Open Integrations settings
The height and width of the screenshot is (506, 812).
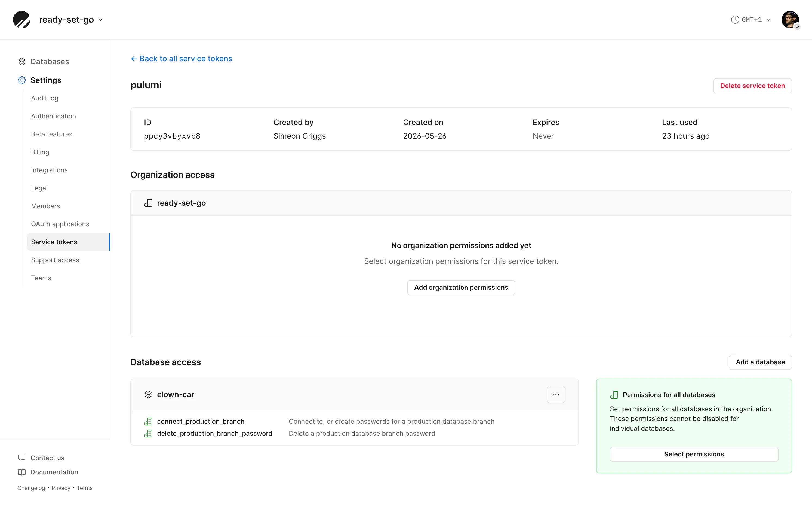[50, 170]
